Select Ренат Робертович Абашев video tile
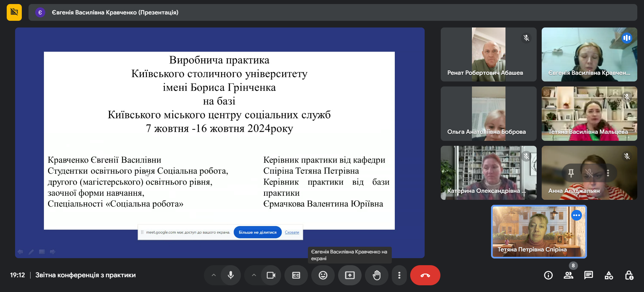The height and width of the screenshot is (292, 644). click(x=489, y=54)
